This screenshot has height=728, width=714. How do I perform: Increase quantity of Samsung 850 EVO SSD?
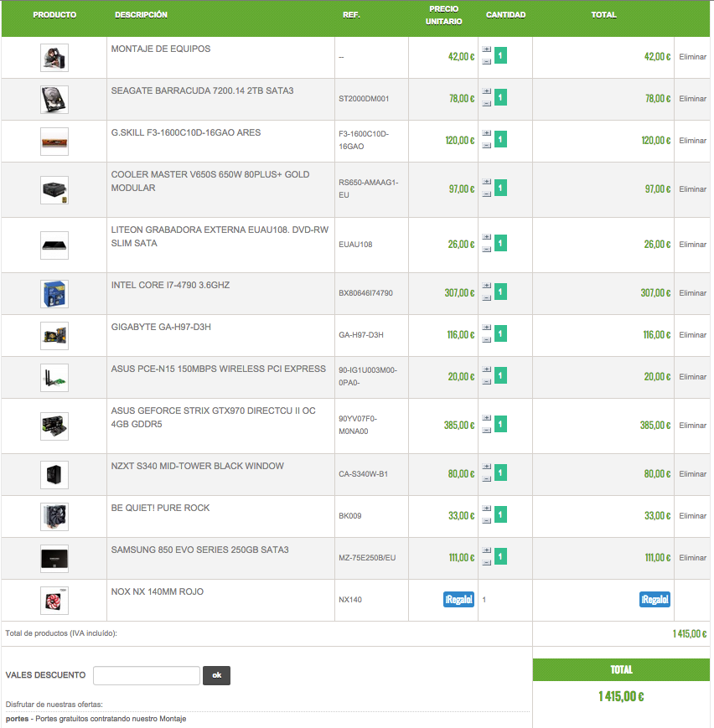486,550
